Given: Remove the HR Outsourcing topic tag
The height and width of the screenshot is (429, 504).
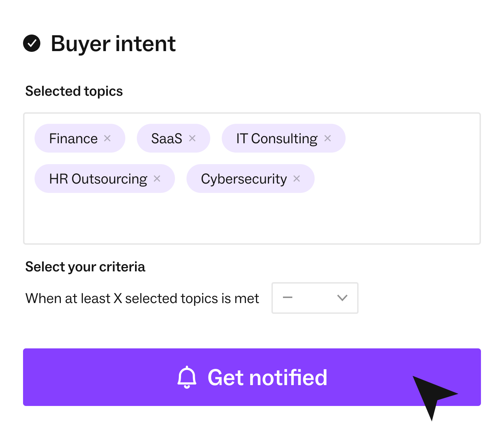Looking at the screenshot, I should 157,179.
